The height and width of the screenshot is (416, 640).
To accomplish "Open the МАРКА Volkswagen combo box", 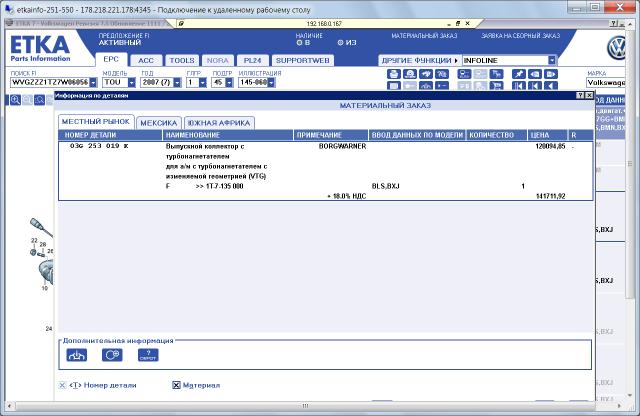I will point(606,82).
